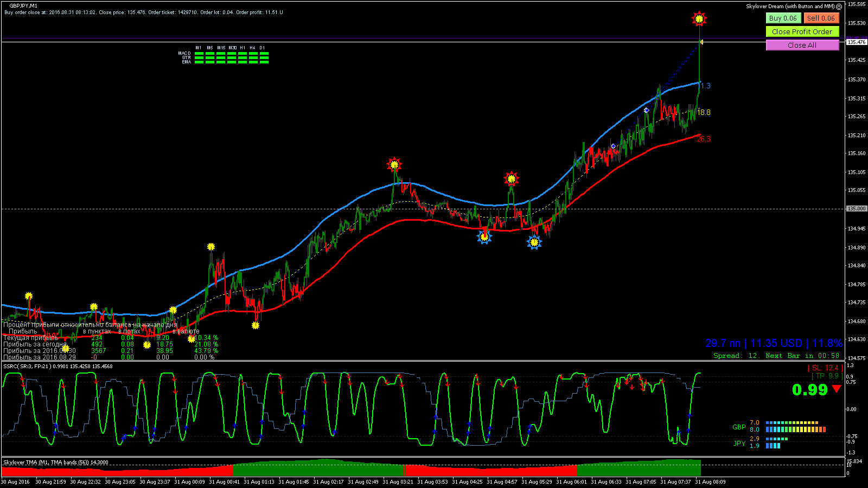The width and height of the screenshot is (868, 488).
Task: Click the 3567 points profit value
Action: tap(99, 351)
